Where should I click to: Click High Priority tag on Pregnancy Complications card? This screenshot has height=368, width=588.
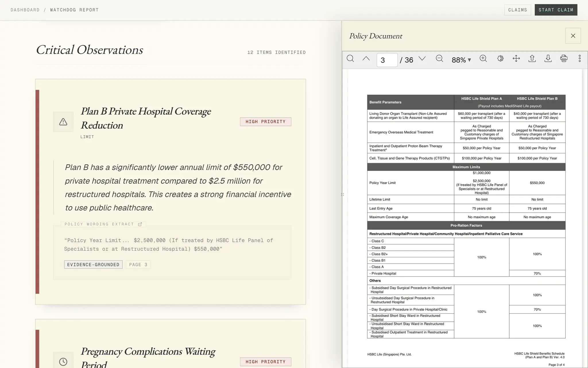pos(266,362)
